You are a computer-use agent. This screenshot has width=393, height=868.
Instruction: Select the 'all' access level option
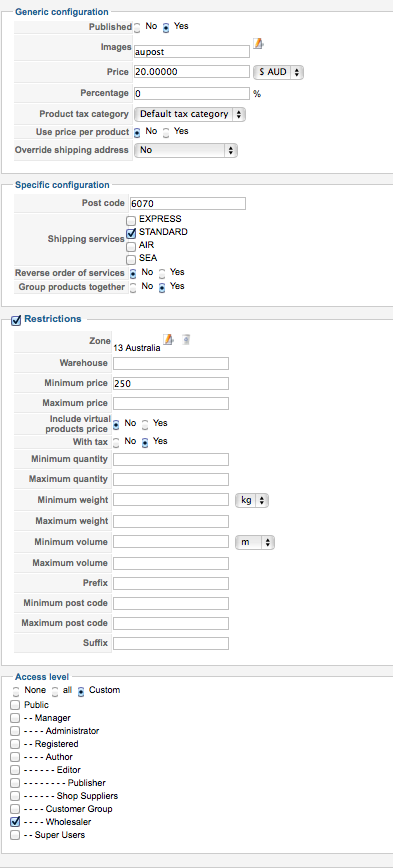point(55,691)
